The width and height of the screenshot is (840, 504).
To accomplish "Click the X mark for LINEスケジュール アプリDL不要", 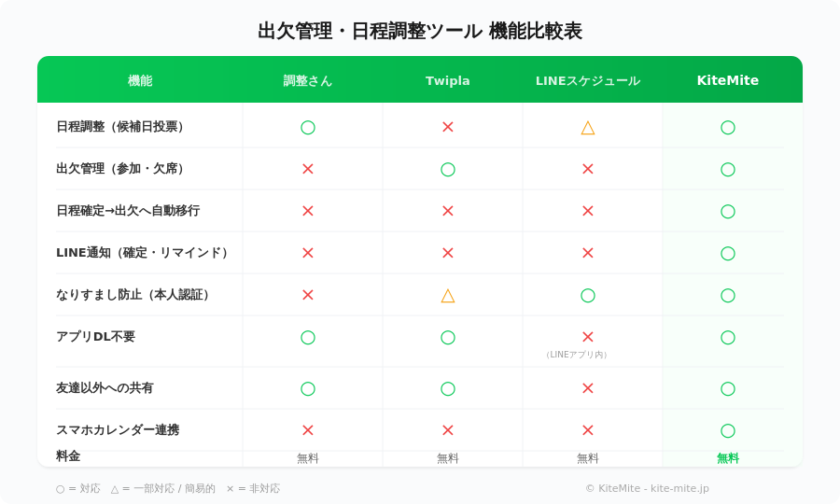I will 588,337.
